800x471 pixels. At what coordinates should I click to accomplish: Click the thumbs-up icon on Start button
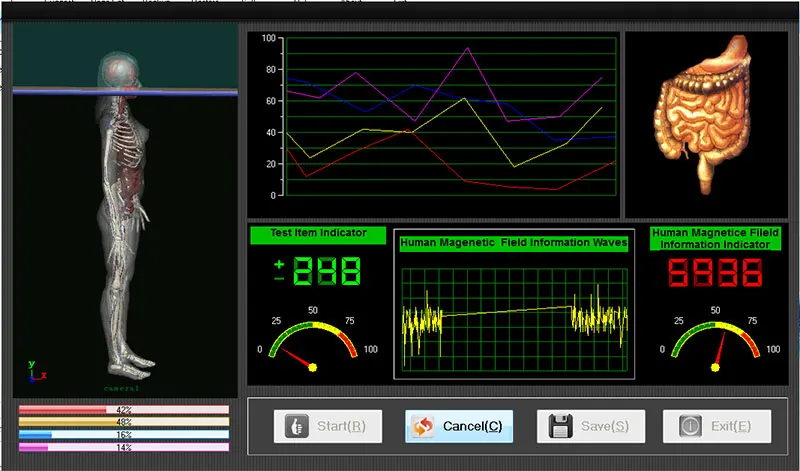pyautogui.click(x=296, y=426)
